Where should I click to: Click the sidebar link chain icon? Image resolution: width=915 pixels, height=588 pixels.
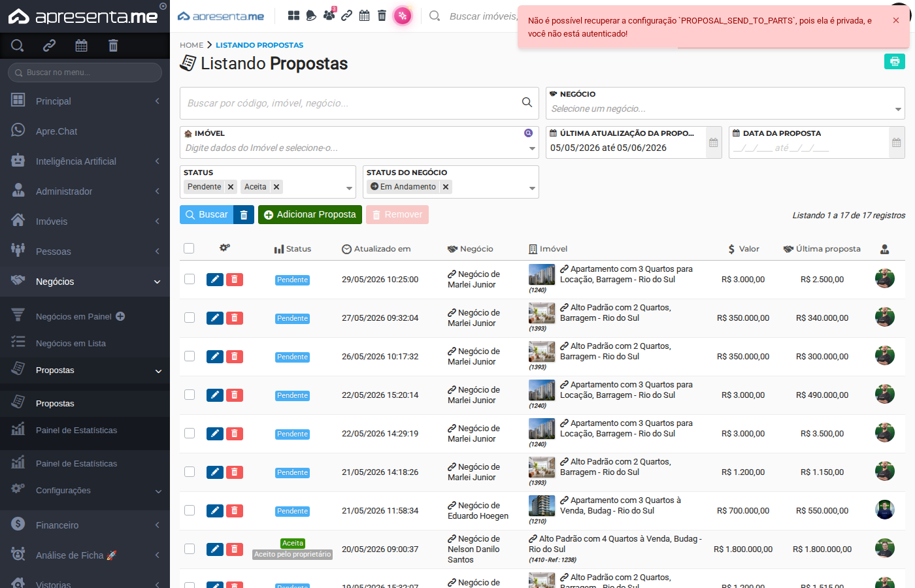coord(49,46)
